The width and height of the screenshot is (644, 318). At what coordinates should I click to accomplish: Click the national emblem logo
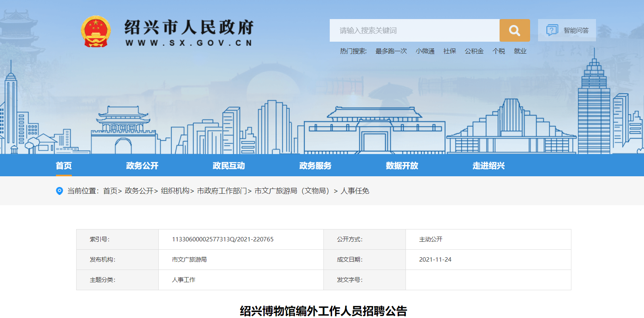click(x=96, y=32)
